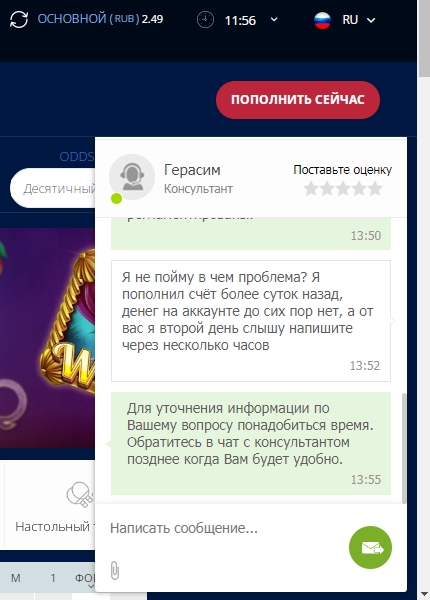Expand the time zone dropdown arrow

click(274, 19)
